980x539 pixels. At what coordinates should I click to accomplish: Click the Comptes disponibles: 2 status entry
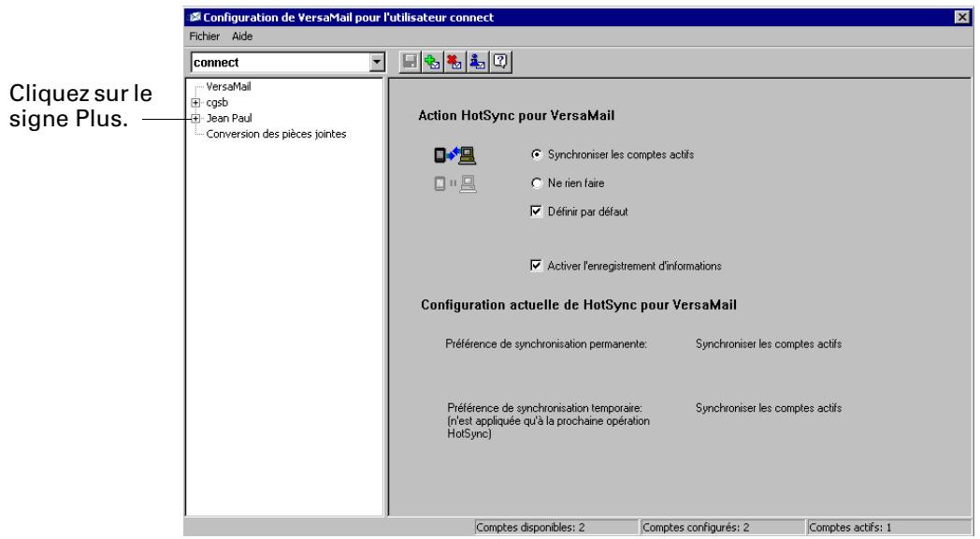point(556,527)
